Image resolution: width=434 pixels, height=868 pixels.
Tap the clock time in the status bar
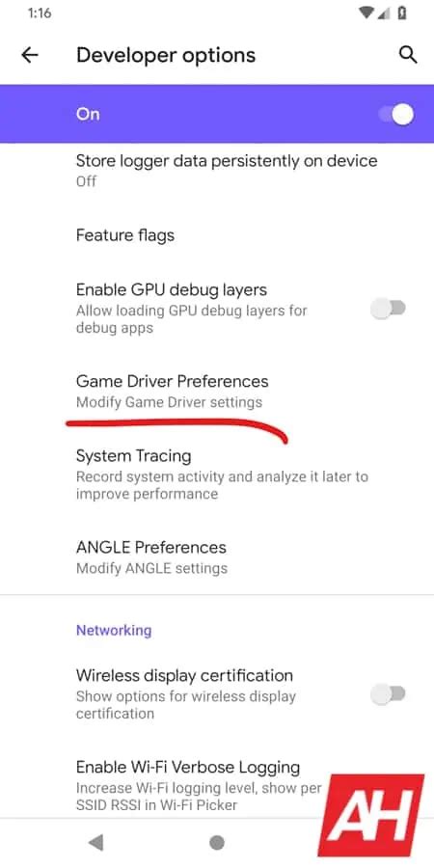click(x=38, y=13)
